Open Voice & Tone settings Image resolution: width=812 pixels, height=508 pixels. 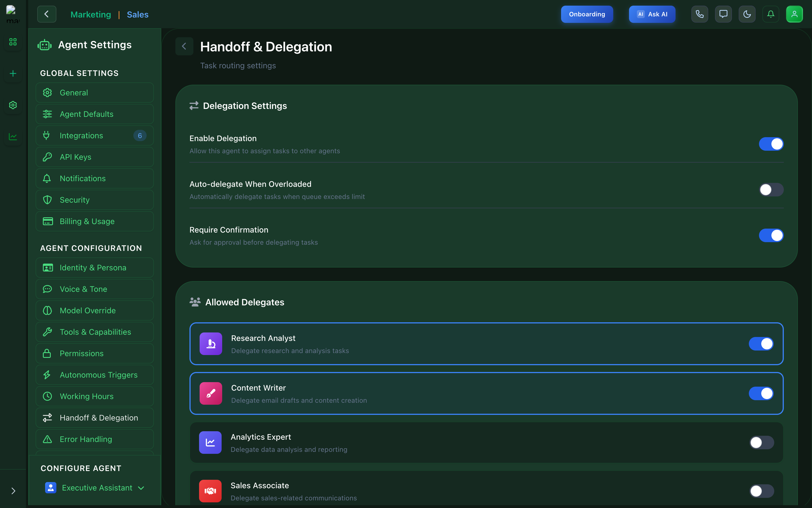click(95, 289)
